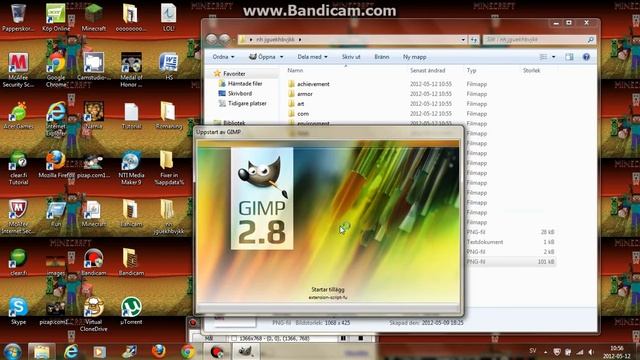Open the Dela med dropdown

[x=312, y=57]
